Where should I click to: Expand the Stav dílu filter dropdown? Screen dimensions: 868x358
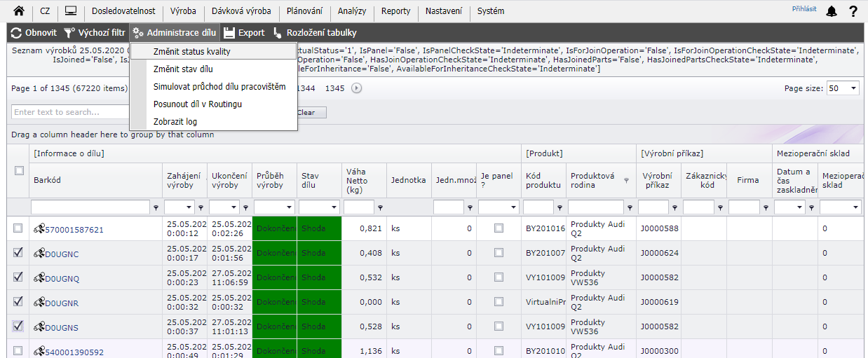pyautogui.click(x=334, y=207)
